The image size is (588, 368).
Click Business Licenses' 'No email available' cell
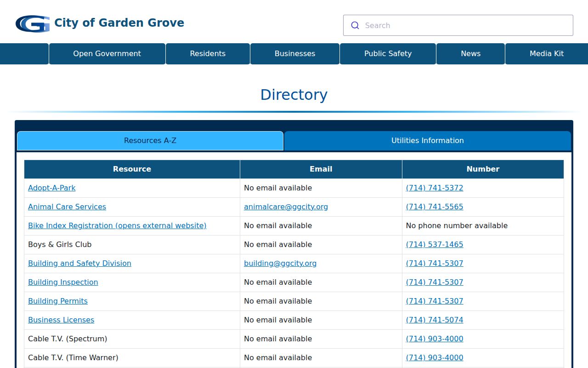(321, 320)
